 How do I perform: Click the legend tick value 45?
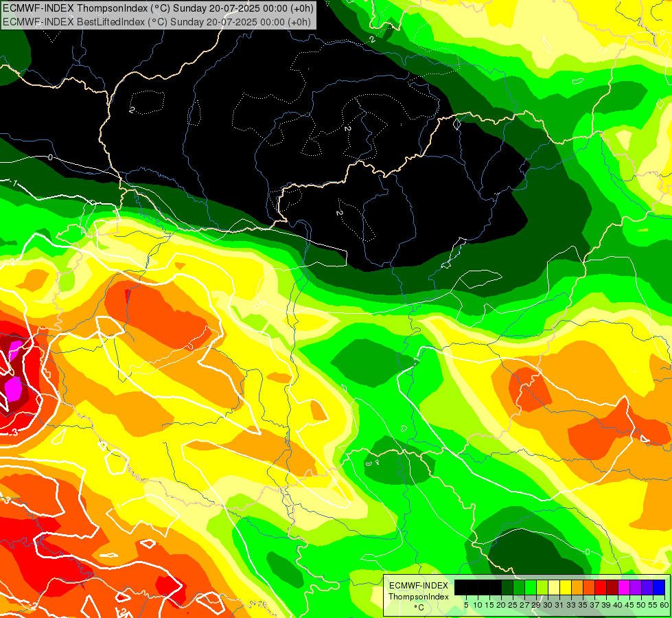click(x=630, y=605)
